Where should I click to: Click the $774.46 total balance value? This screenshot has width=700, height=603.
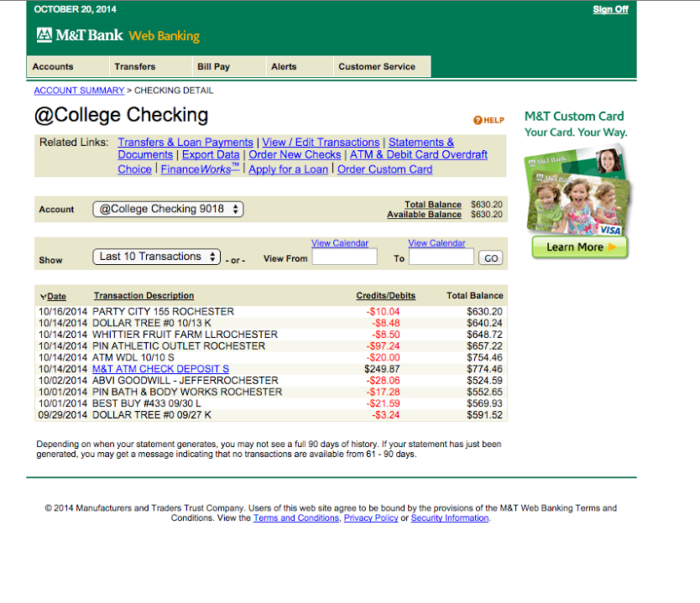click(x=484, y=369)
